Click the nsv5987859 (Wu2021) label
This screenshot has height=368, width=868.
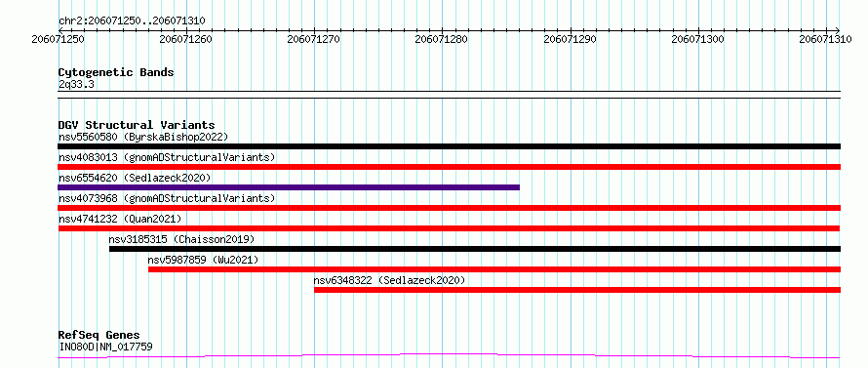click(x=203, y=260)
